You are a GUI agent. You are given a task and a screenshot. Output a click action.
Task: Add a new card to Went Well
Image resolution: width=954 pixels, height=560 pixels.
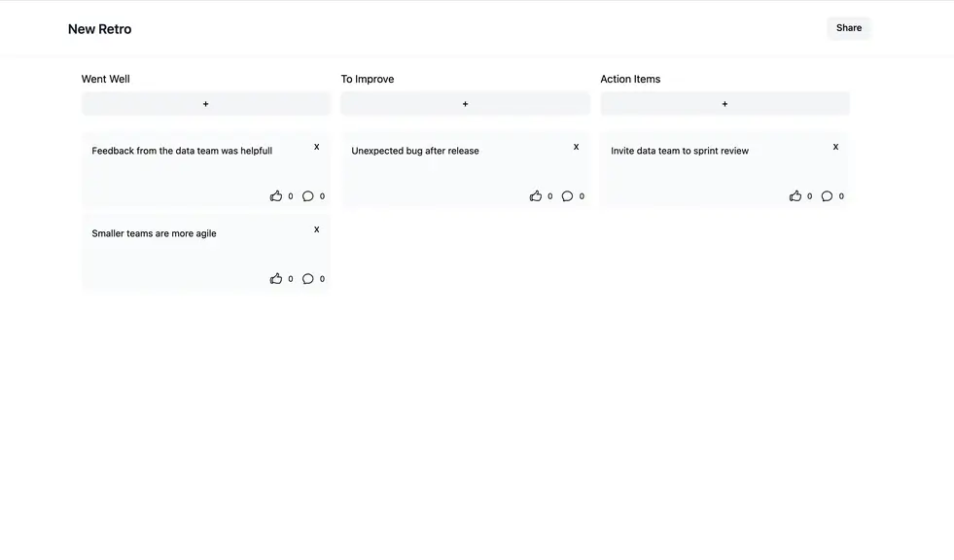coord(205,104)
